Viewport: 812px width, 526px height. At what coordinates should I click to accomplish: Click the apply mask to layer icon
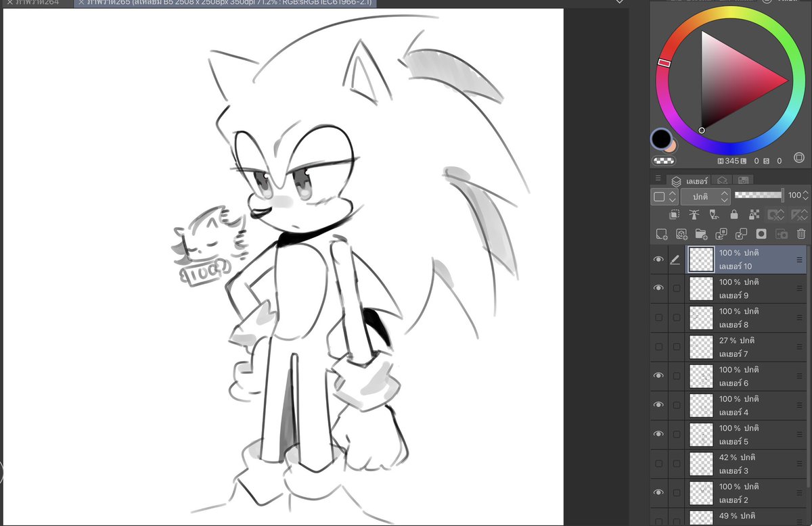782,234
